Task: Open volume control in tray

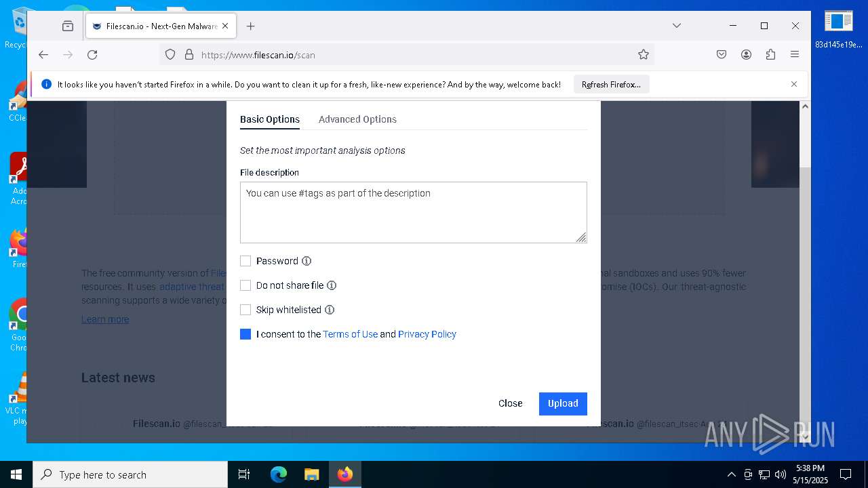Action: coord(781,474)
